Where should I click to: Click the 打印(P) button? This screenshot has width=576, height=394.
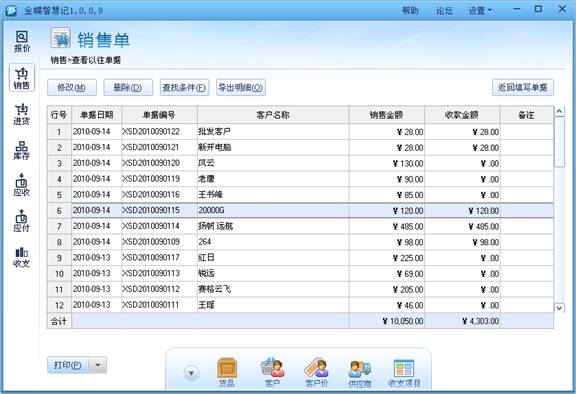(68, 365)
